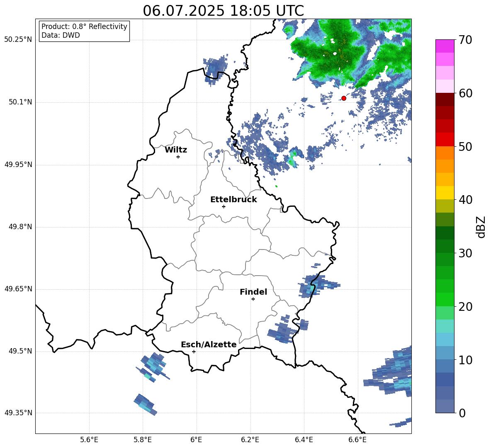Image resolution: width=491 pixels, height=448 pixels.
Task: Click the colorbar tick label 20
Action: click(465, 306)
